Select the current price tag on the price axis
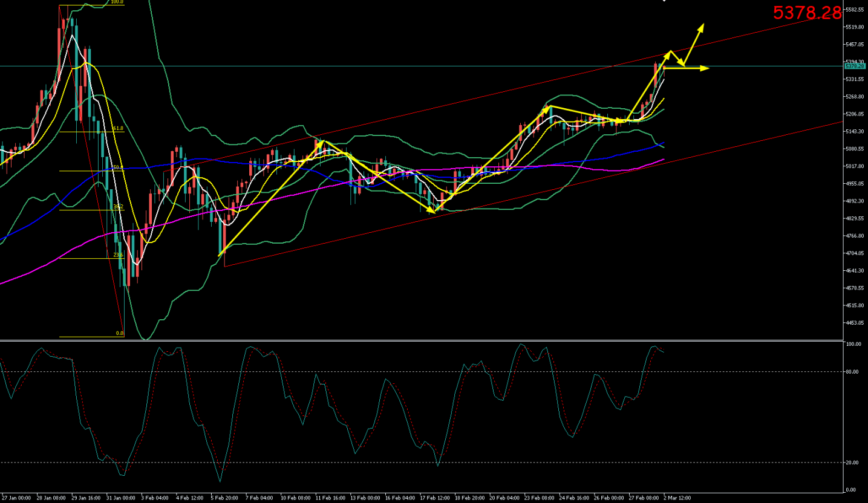 tap(855, 66)
